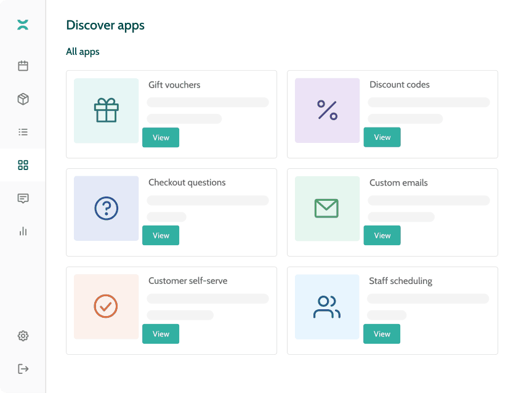The image size is (532, 393).
Task: Click the Staff scheduling people thumbnail
Action: 327,307
